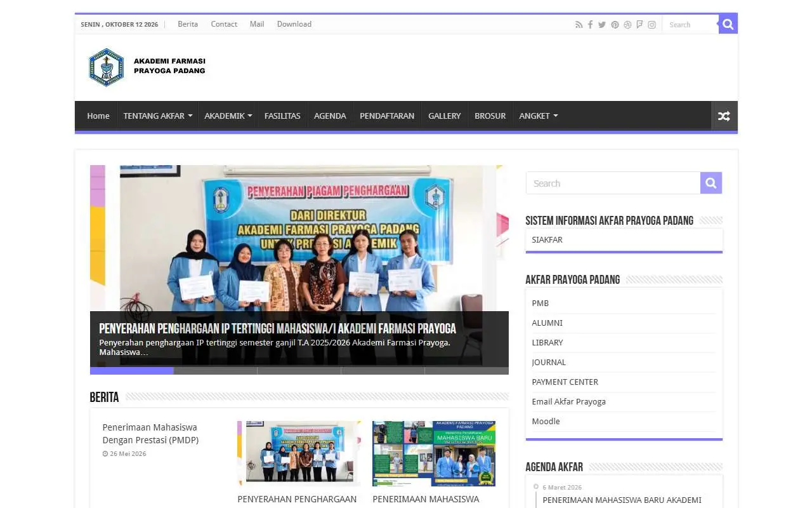
Task: Open the Twitter icon in top bar
Action: coord(602,25)
